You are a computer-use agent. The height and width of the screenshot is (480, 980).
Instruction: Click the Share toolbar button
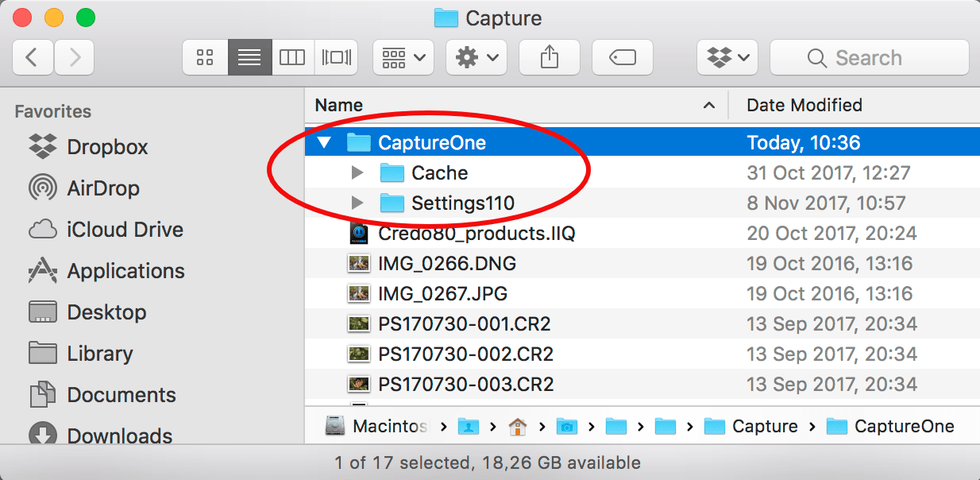click(550, 57)
